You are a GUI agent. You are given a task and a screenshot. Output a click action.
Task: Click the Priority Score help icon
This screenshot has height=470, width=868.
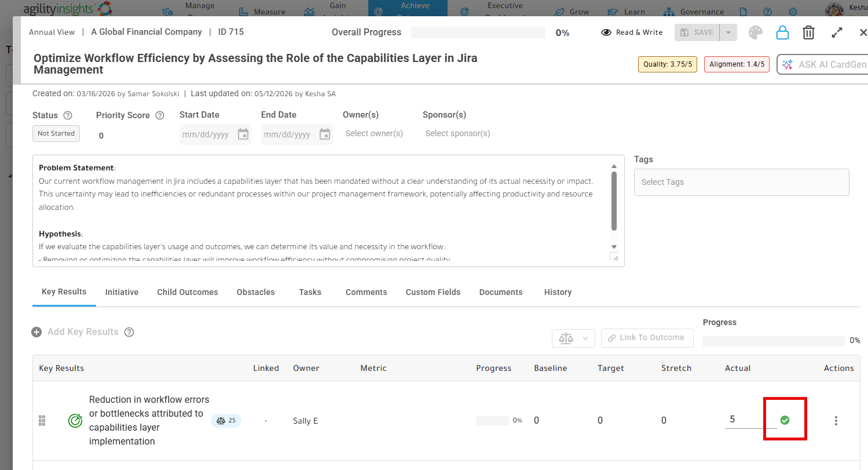coord(160,115)
